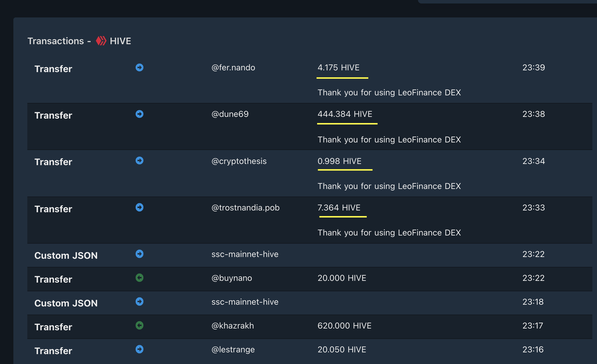597x364 pixels.
Task: Select the 7.364 HIVE amount
Action: click(x=339, y=208)
